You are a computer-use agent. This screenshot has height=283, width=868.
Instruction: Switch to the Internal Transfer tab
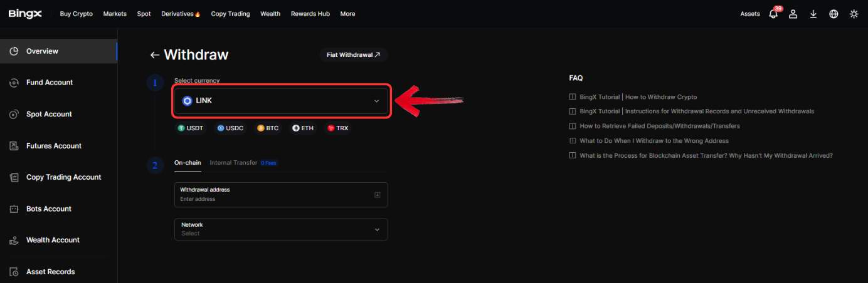tap(233, 163)
